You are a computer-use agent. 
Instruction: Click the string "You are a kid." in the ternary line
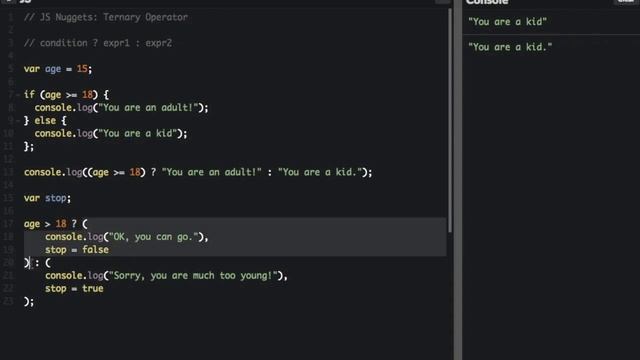[x=320, y=172]
